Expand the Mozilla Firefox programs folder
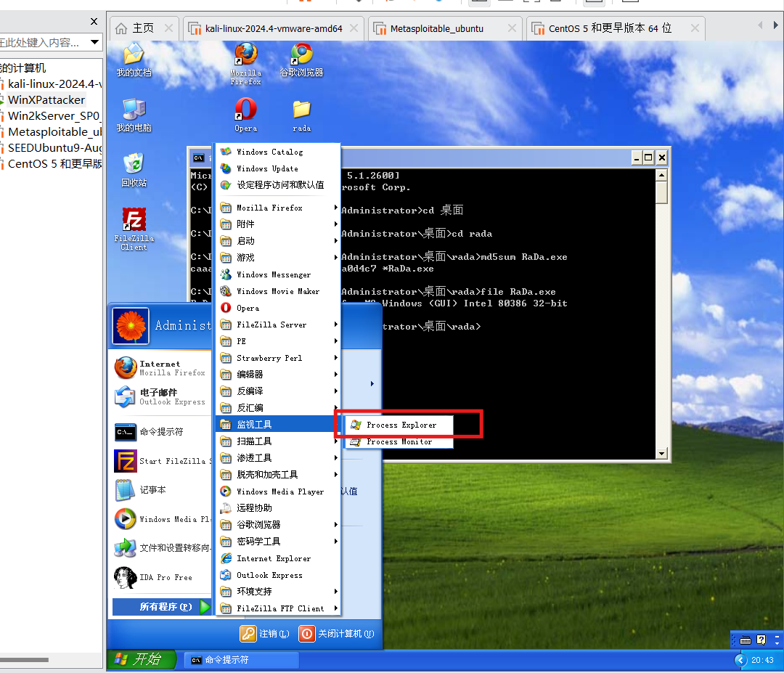The width and height of the screenshot is (784, 673). click(x=278, y=208)
